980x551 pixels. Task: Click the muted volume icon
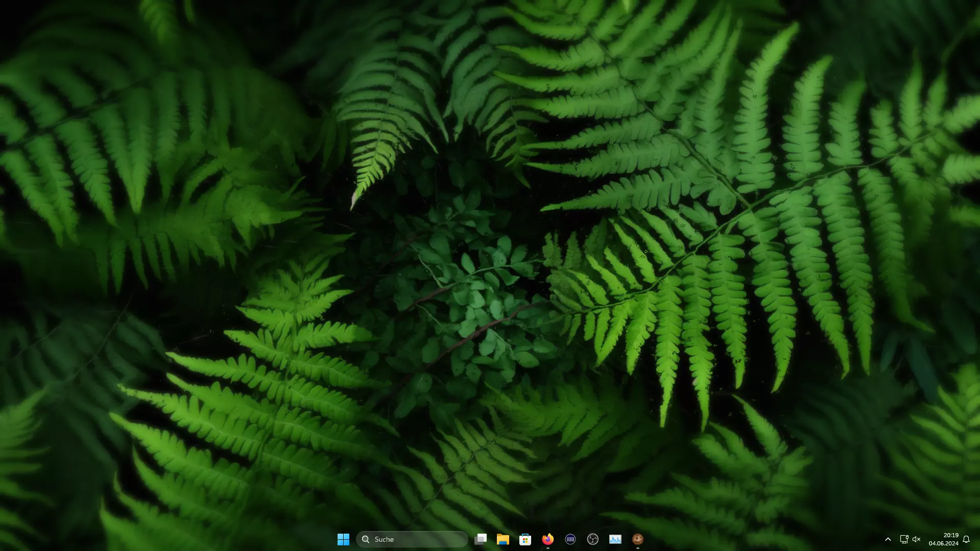[x=917, y=539]
